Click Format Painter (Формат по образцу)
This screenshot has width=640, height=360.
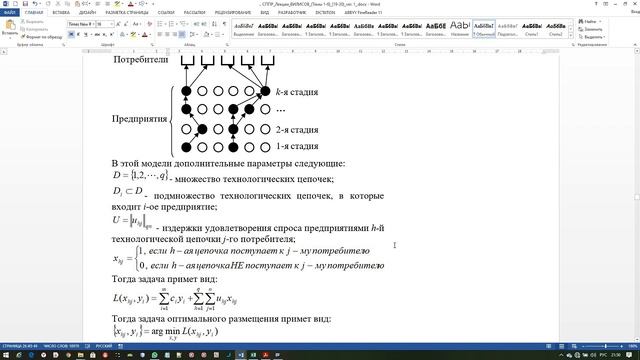42,37
